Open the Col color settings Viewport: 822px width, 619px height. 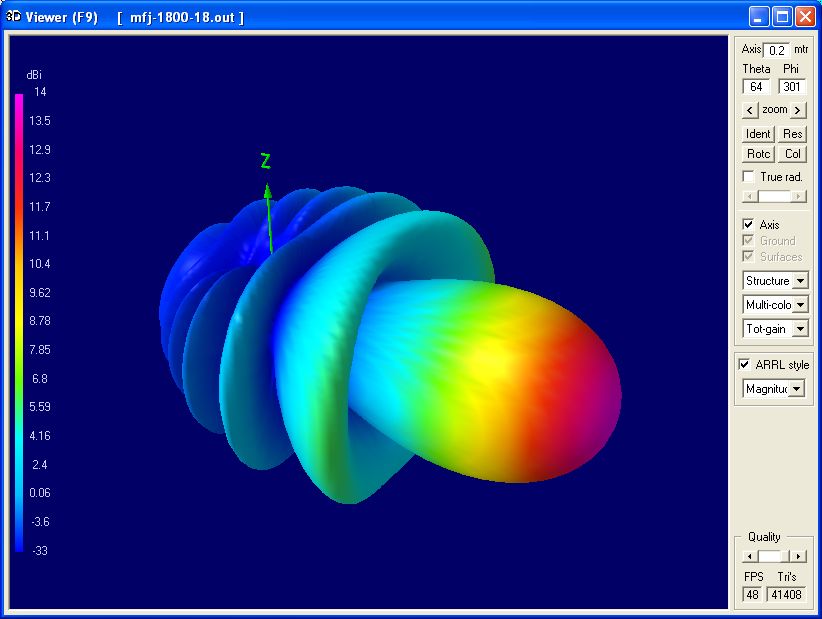pyautogui.click(x=792, y=153)
